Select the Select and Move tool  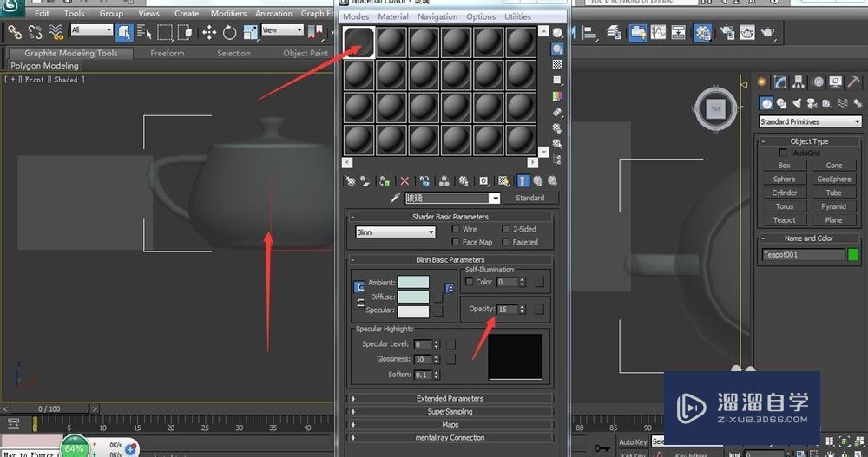point(209,32)
